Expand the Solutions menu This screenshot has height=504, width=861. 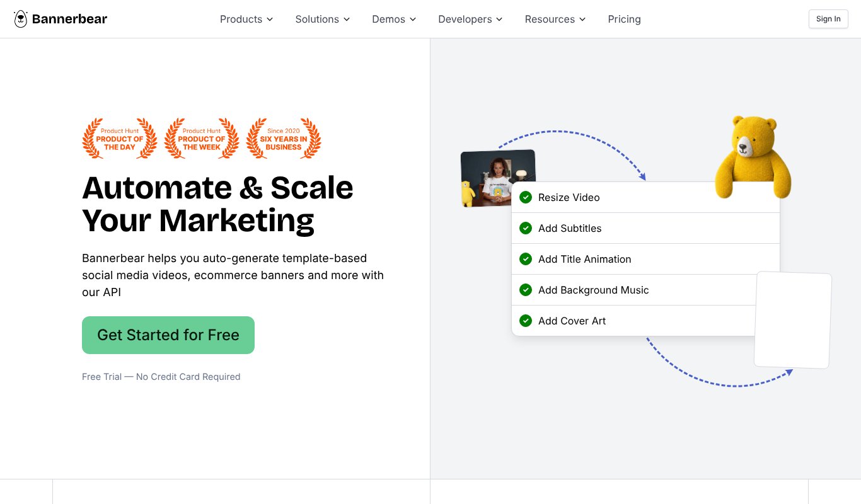point(323,19)
